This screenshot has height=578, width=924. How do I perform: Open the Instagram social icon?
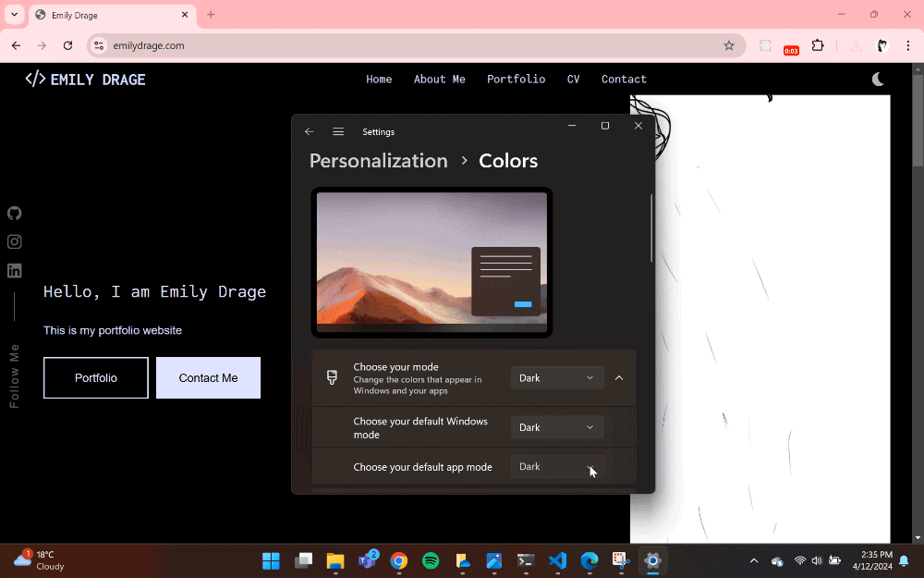tap(14, 241)
